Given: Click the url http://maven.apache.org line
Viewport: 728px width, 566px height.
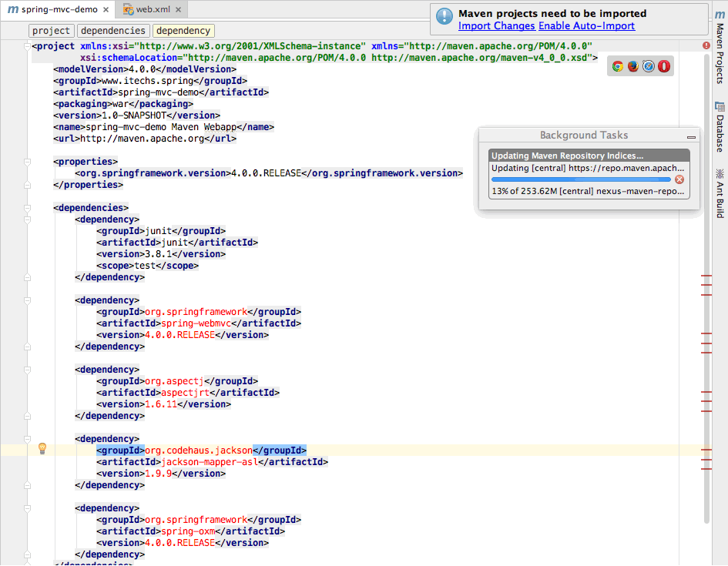Looking at the screenshot, I should pyautogui.click(x=145, y=139).
